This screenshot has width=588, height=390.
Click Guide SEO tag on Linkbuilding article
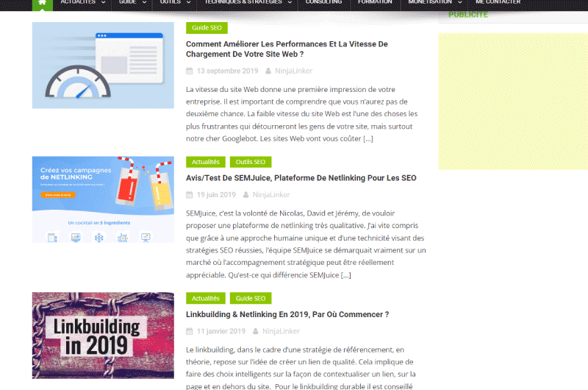(251, 299)
